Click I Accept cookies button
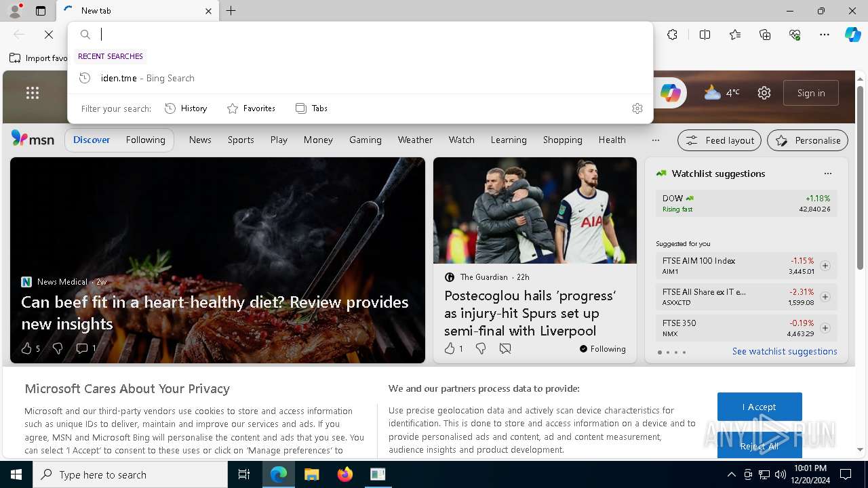868x488 pixels. coord(759,407)
